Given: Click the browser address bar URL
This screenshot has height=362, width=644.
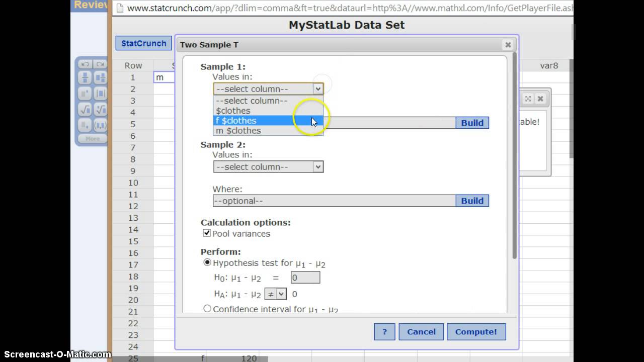Looking at the screenshot, I should click(x=349, y=8).
